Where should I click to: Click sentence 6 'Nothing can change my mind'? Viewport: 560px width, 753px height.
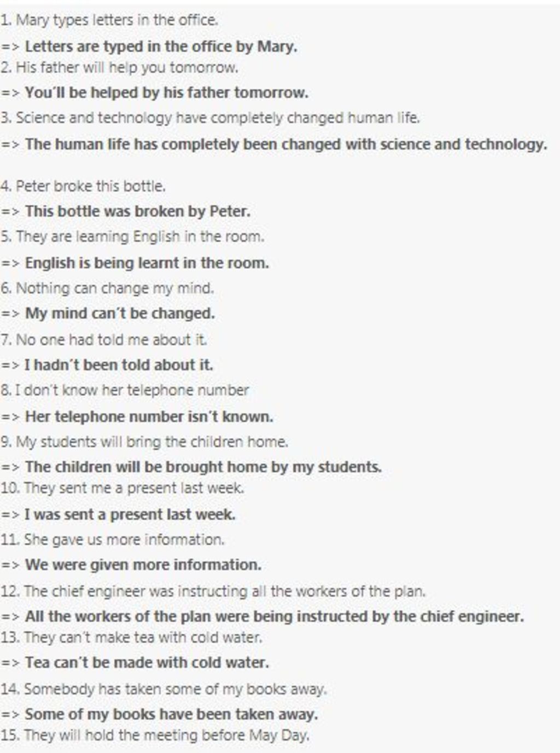[x=107, y=288]
